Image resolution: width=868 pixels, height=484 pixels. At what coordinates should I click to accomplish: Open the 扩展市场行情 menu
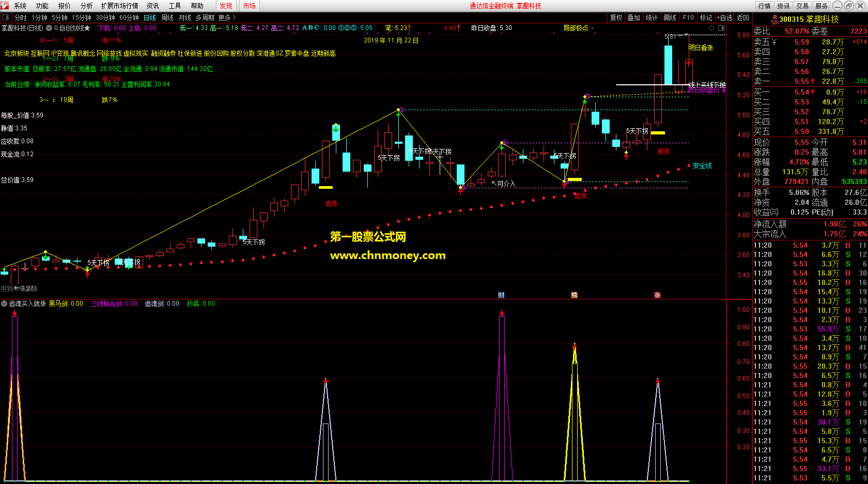120,6
